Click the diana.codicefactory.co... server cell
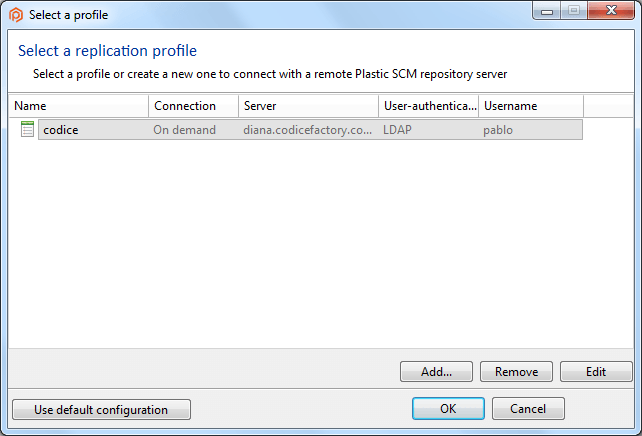Viewport: 642px width, 436px height. pyautogui.click(x=307, y=130)
